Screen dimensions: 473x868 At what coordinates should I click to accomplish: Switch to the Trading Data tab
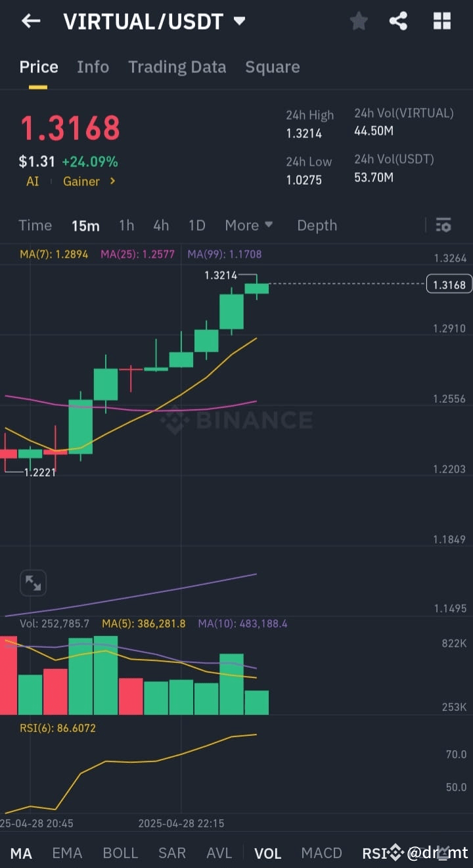coord(177,66)
